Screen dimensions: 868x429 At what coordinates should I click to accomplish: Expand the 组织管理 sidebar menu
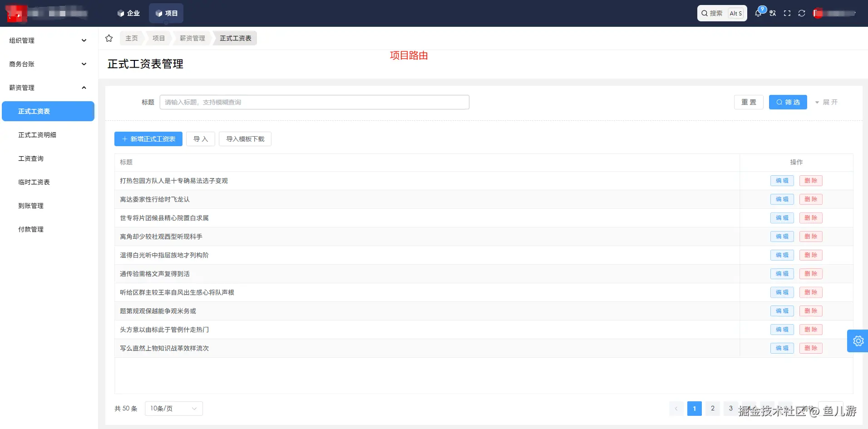(48, 40)
